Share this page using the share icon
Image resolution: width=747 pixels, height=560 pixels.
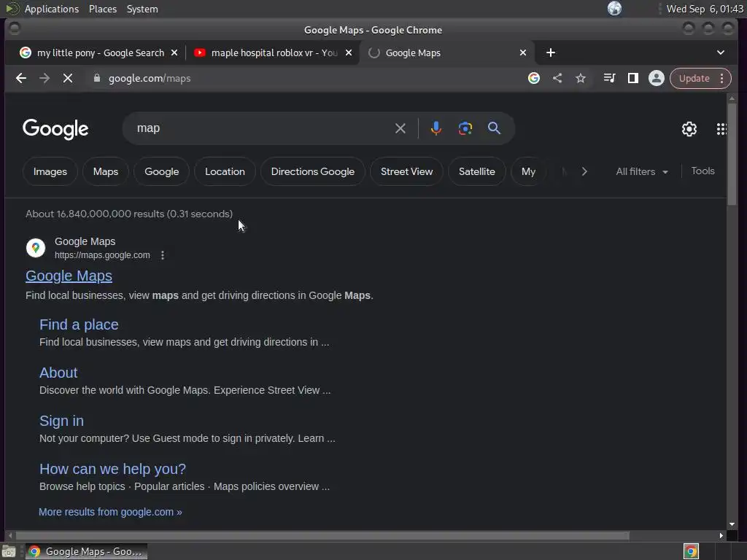[x=557, y=78]
